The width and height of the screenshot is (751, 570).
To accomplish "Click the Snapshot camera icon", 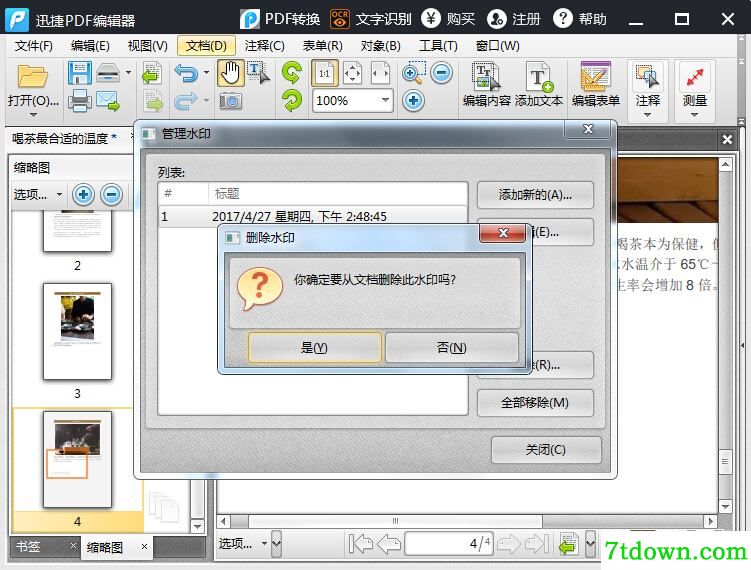I will coord(230,101).
